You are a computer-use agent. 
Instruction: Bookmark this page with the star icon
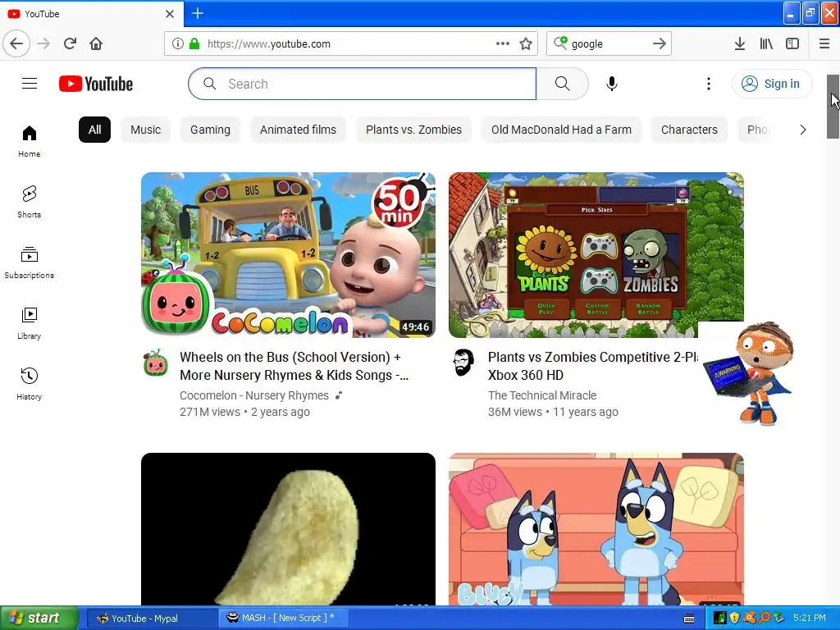(x=526, y=43)
